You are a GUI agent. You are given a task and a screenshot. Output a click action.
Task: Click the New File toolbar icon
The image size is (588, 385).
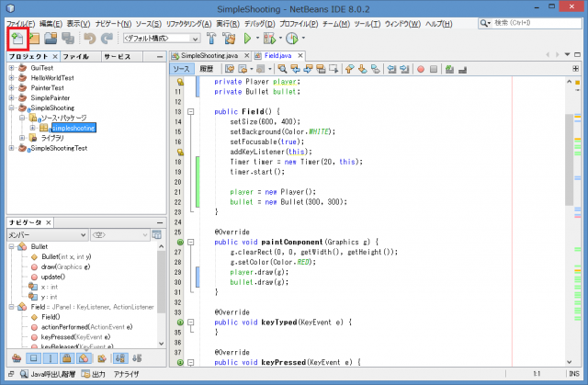click(17, 39)
